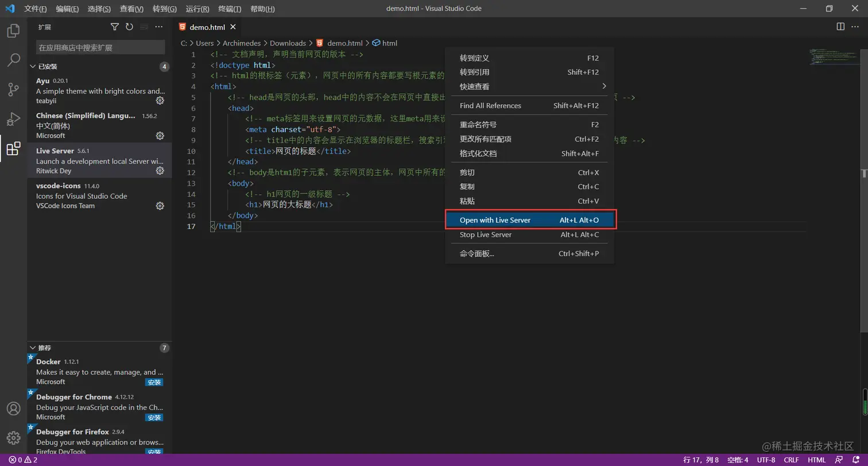Image resolution: width=868 pixels, height=466 pixels.
Task: Choose 更改所有匹配项 from context menu
Action: [x=529, y=139]
